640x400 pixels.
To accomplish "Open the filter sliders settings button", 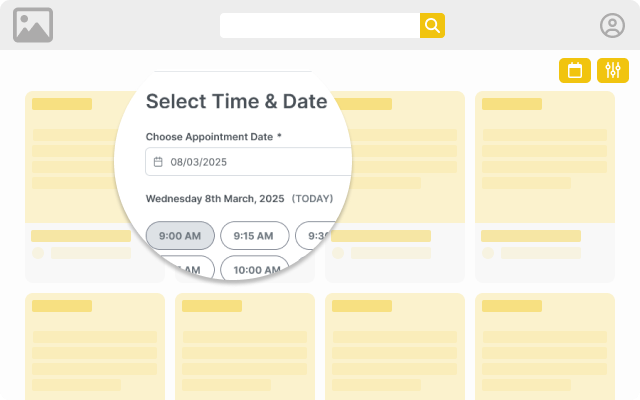I will pos(613,70).
